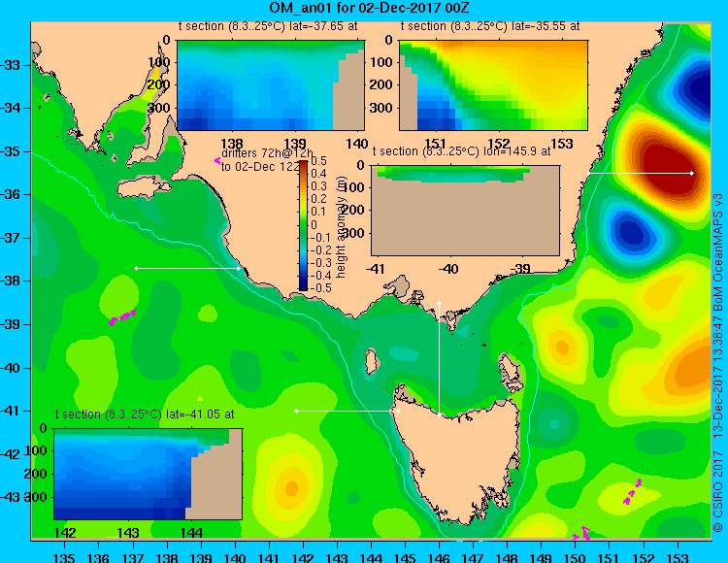Click the 143 axis label of the lat=-41.05 inset
The width and height of the screenshot is (728, 563).
click(128, 533)
